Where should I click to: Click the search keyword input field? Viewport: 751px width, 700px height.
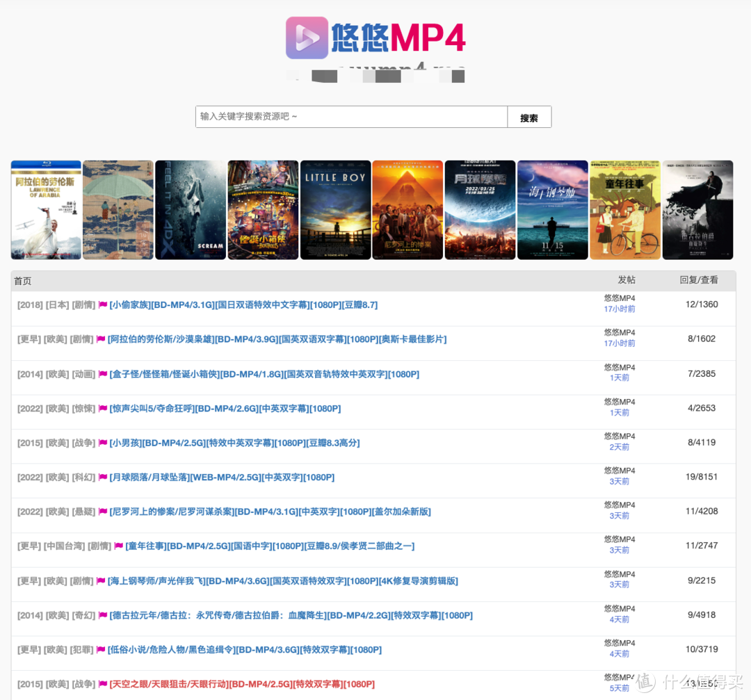pos(351,117)
